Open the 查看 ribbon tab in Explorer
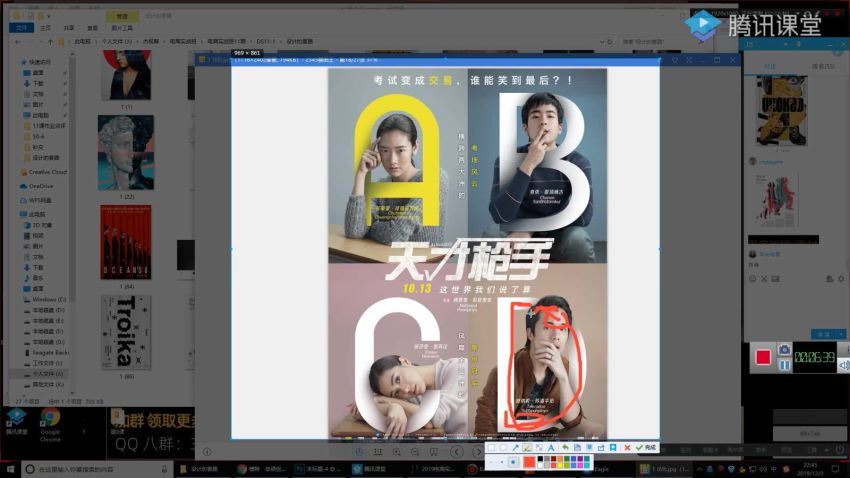 coord(93,28)
